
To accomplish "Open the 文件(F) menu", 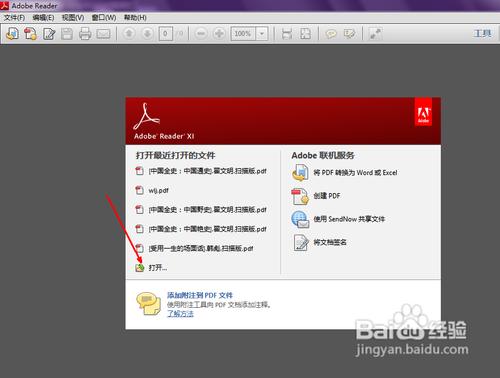I will point(14,17).
